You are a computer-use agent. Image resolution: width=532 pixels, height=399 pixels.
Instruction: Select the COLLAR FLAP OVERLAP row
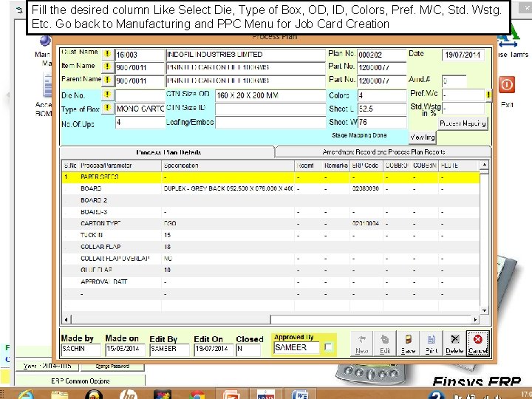pos(270,259)
